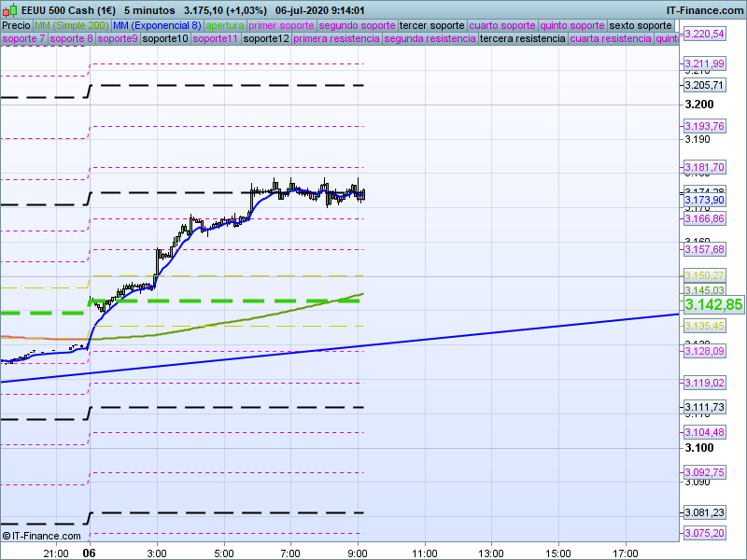747x560 pixels.
Task: Click the primer soporte label
Action: (x=282, y=26)
